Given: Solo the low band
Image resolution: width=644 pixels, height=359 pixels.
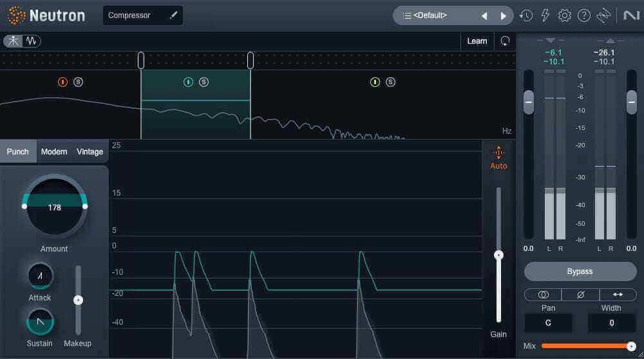Looking at the screenshot, I should (78, 82).
